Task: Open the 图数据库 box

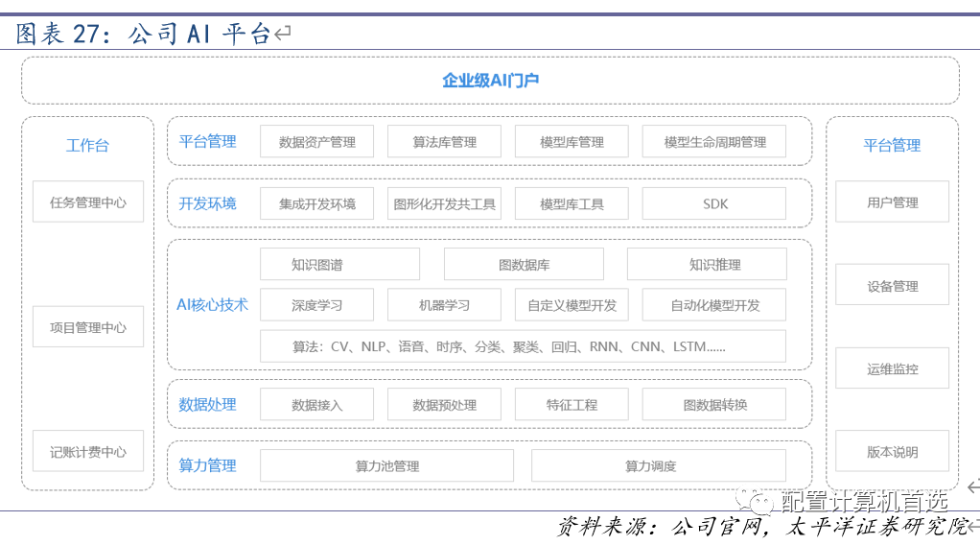Action: click(x=524, y=264)
